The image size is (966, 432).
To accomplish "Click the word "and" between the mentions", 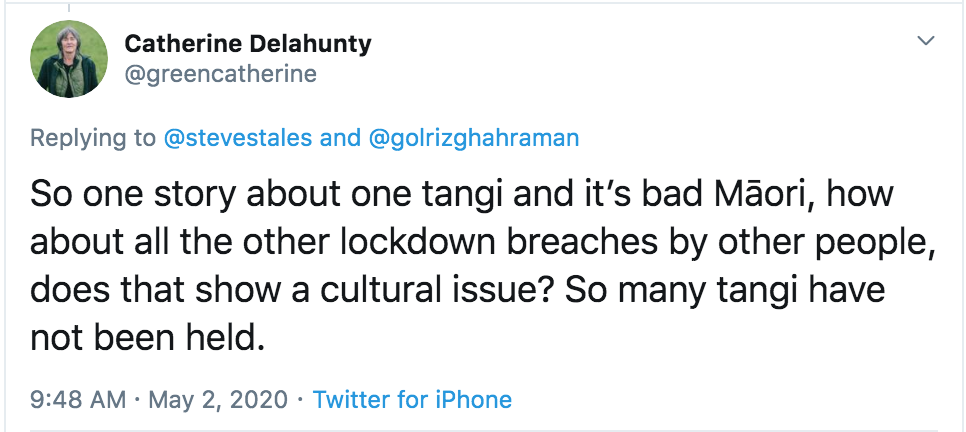I will pos(340,138).
